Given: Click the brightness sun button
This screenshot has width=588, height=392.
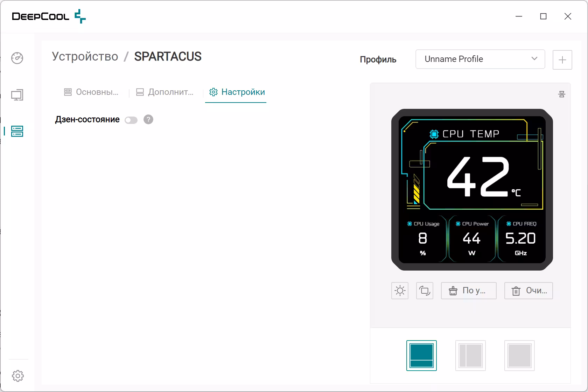Looking at the screenshot, I should pos(400,291).
